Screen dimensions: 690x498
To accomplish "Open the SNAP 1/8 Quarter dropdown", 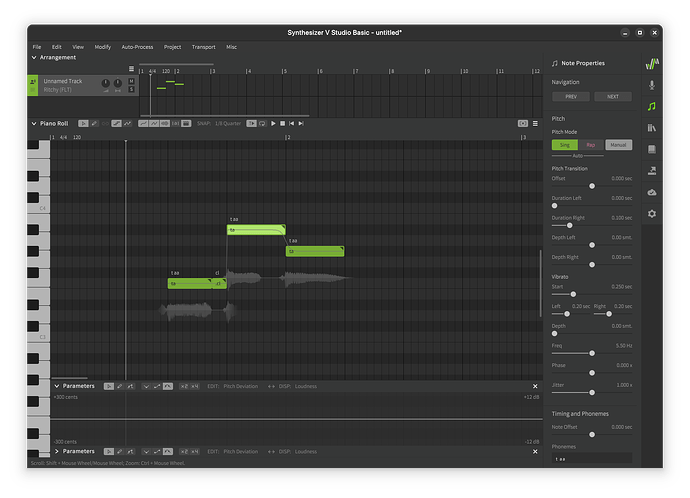I will 228,124.
